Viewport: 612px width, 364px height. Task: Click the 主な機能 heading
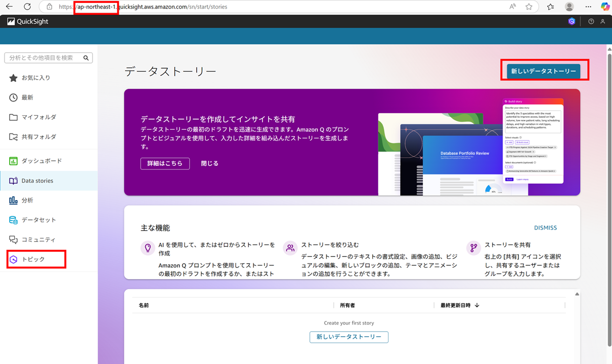coord(155,228)
